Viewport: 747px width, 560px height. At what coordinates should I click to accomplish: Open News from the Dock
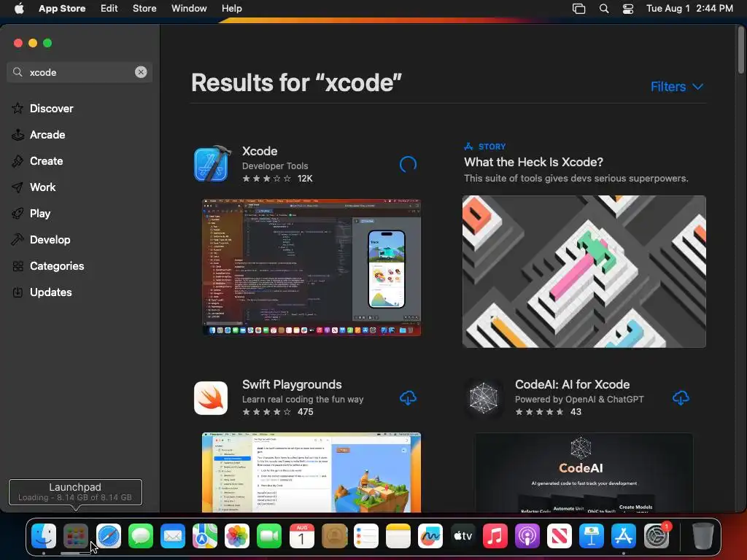coord(560,536)
